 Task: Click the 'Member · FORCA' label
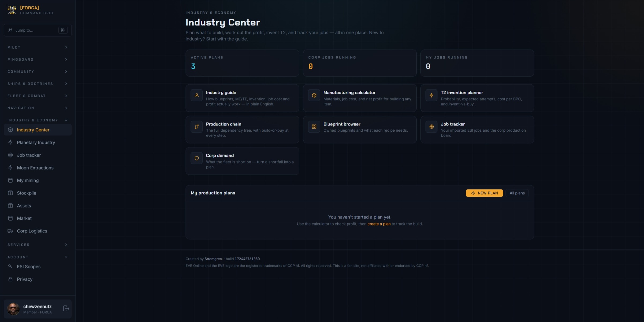pos(38,312)
